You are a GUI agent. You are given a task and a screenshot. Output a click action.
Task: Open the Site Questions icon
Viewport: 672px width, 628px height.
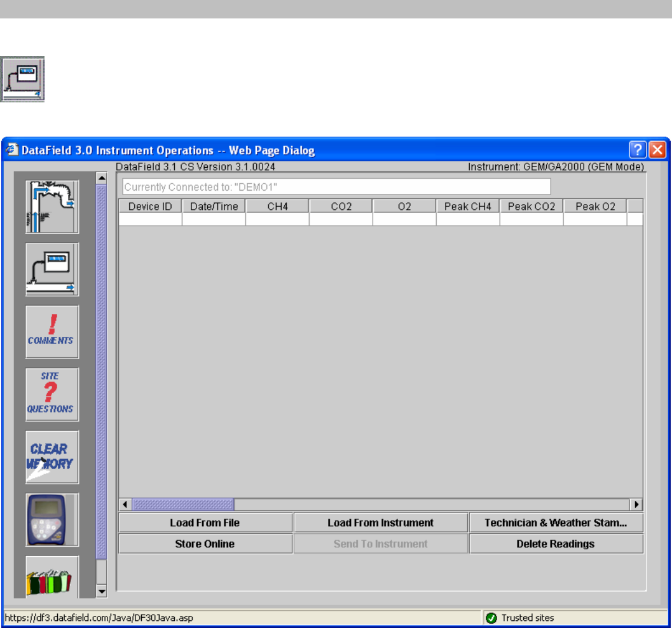pyautogui.click(x=52, y=395)
